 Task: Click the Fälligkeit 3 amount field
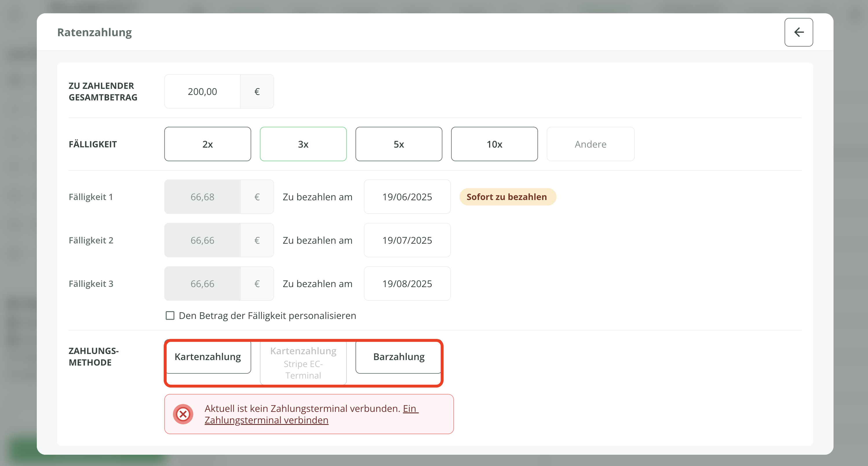pyautogui.click(x=203, y=283)
